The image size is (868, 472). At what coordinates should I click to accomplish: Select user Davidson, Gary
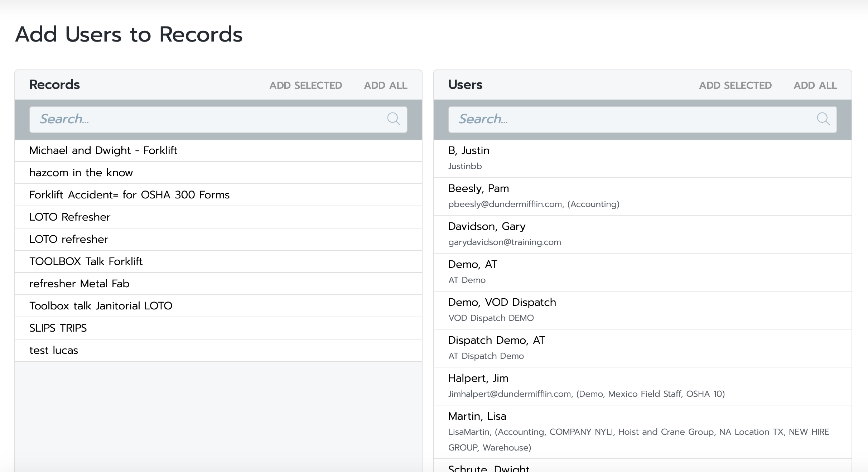[642, 234]
